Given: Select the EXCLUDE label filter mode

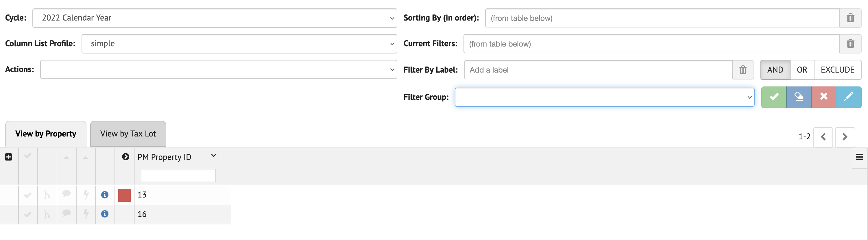Looking at the screenshot, I should [837, 70].
